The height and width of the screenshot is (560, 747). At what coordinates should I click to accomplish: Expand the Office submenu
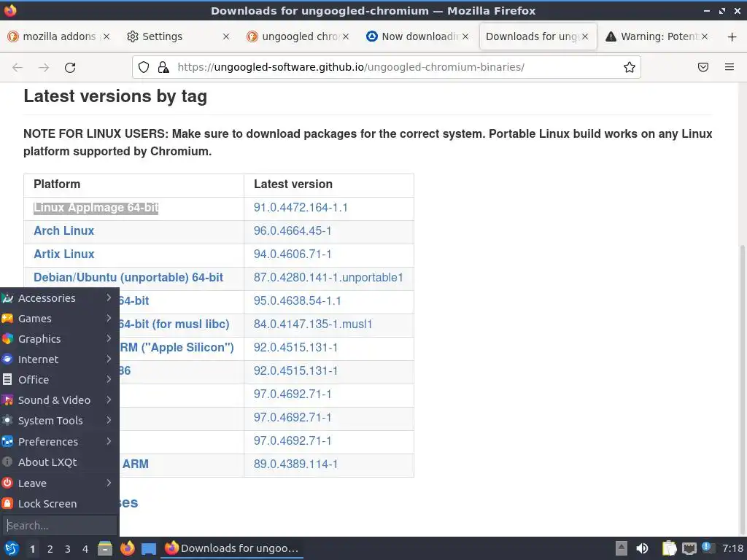60,380
